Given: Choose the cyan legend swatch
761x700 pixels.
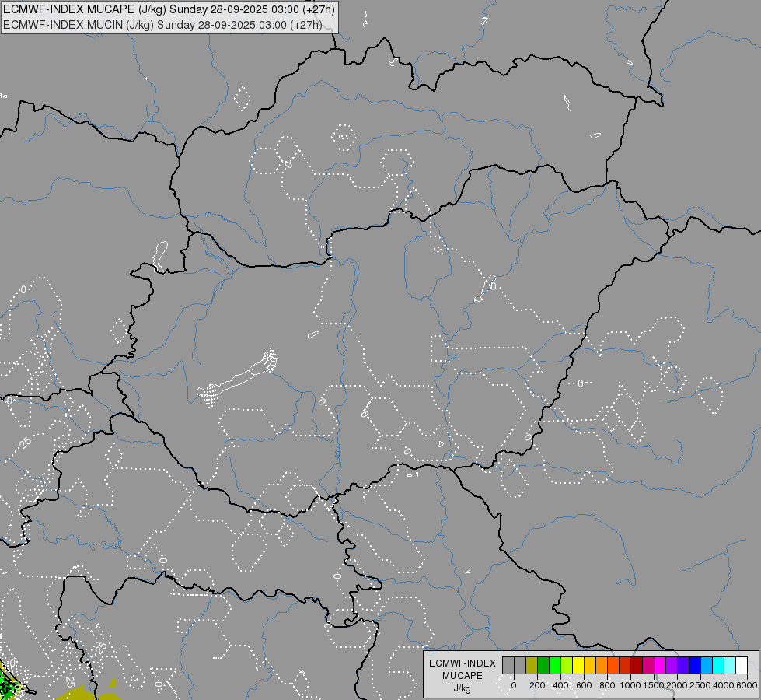Looking at the screenshot, I should 719,665.
